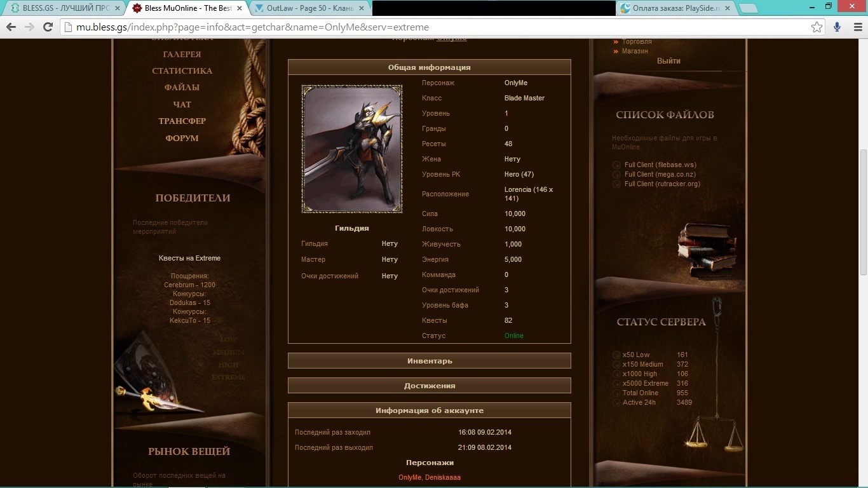
Task: Open the Chrome hamburger menu
Action: (857, 27)
